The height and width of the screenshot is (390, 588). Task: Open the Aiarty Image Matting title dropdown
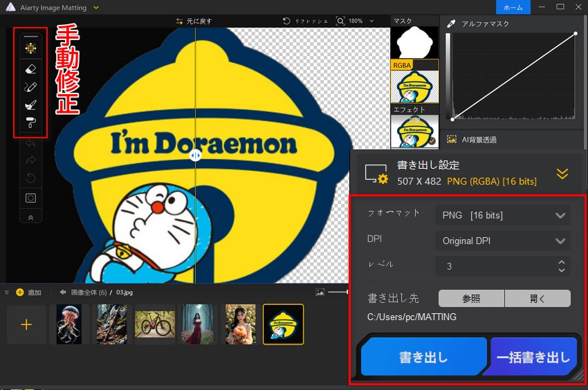(96, 7)
